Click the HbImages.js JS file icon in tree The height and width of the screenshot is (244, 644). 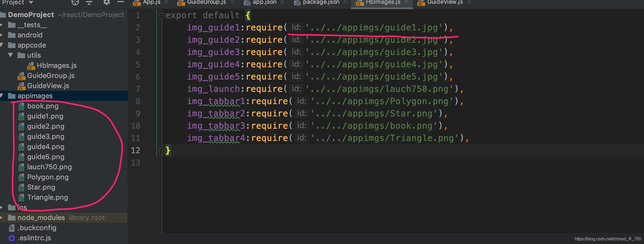pos(31,66)
